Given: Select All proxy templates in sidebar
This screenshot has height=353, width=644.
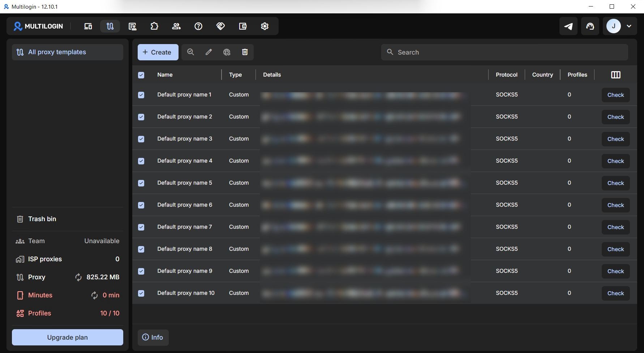Looking at the screenshot, I should point(68,52).
